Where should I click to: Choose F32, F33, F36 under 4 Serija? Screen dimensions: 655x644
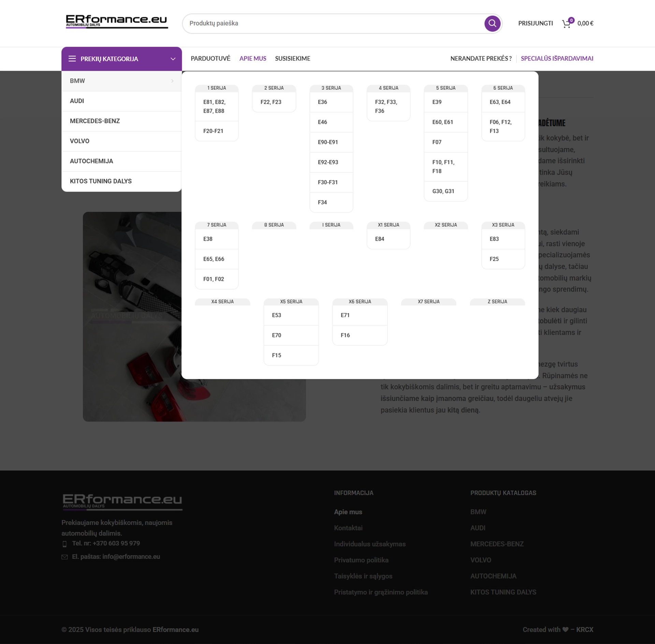(389, 106)
